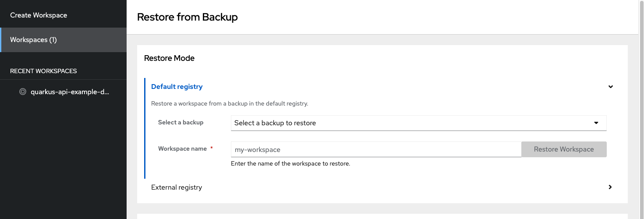Click the Restore Mode card heading

point(169,58)
